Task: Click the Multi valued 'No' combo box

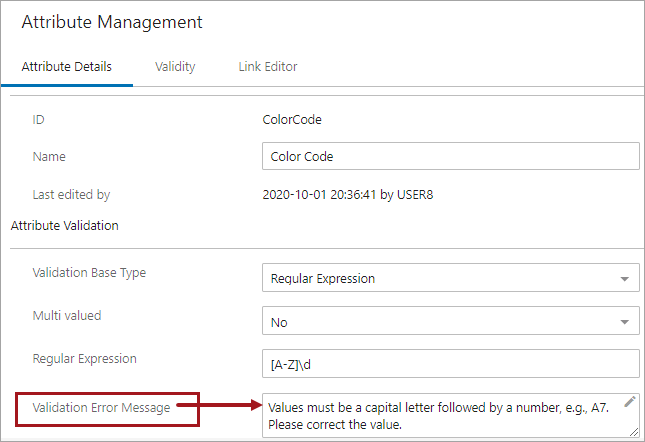Action: point(440,322)
